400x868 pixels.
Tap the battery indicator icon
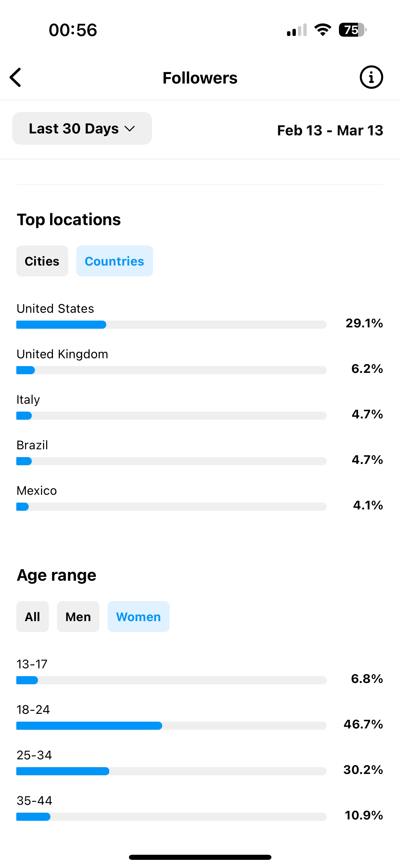tap(353, 30)
